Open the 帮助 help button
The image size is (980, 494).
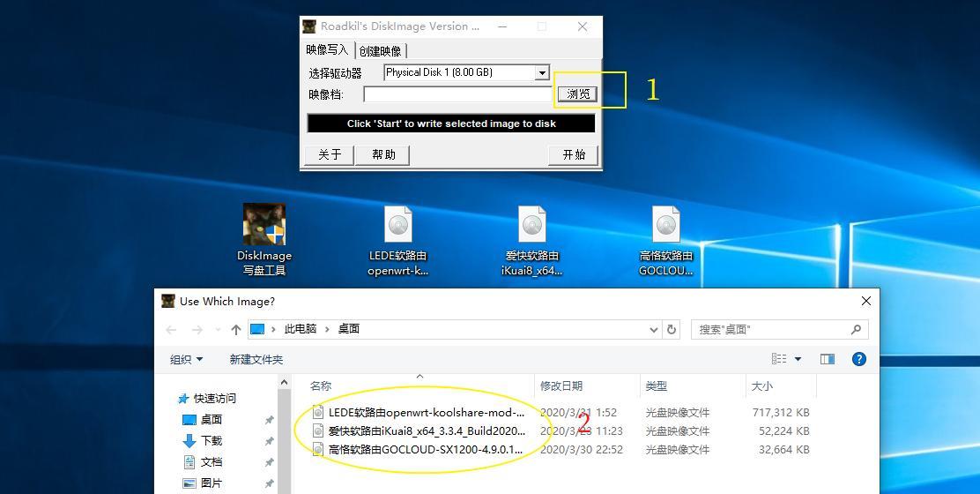[x=382, y=154]
